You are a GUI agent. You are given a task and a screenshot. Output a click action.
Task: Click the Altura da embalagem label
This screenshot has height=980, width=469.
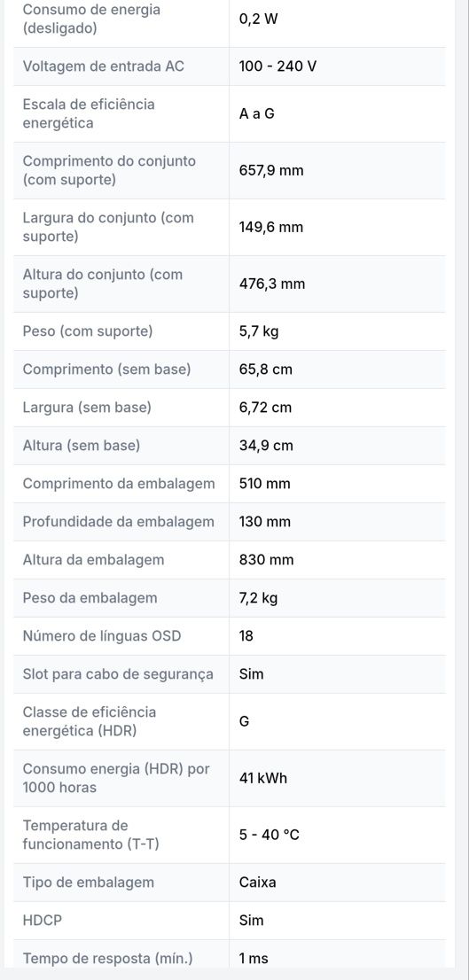click(x=94, y=560)
